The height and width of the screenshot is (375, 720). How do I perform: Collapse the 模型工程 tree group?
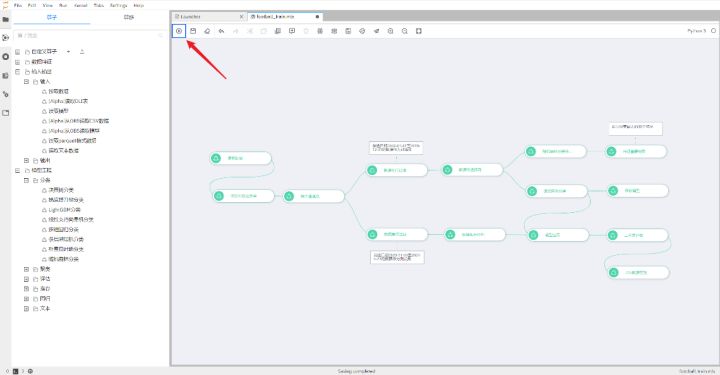tap(17, 170)
